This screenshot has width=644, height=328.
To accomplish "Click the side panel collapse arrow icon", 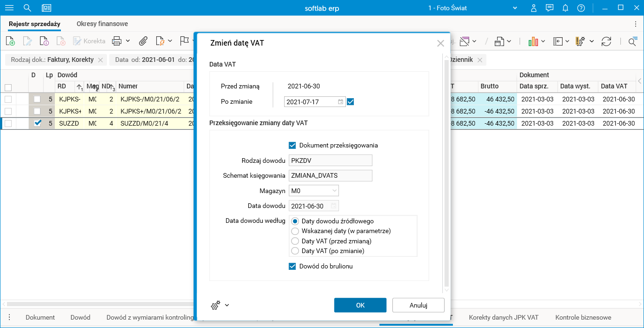I will 558,41.
